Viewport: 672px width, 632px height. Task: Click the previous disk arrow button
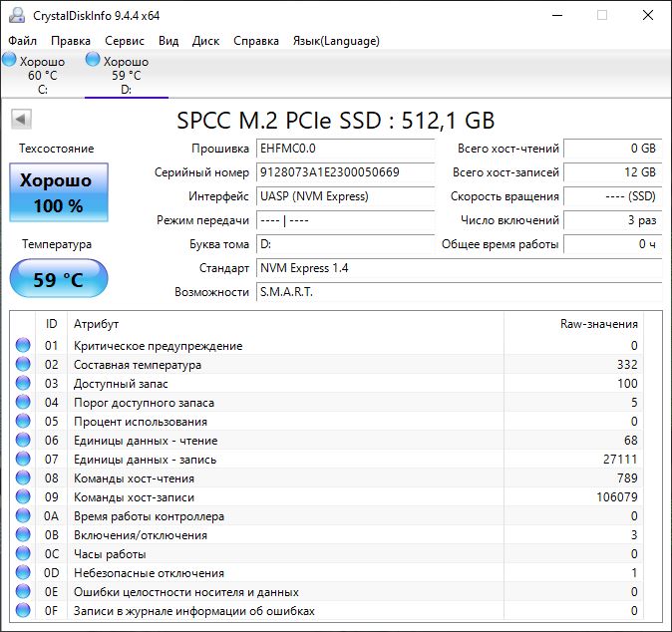pyautogui.click(x=20, y=120)
